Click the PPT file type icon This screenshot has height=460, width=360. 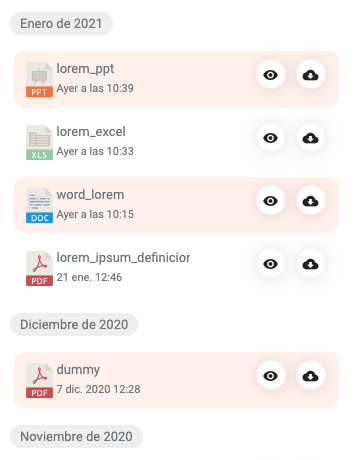[39, 79]
